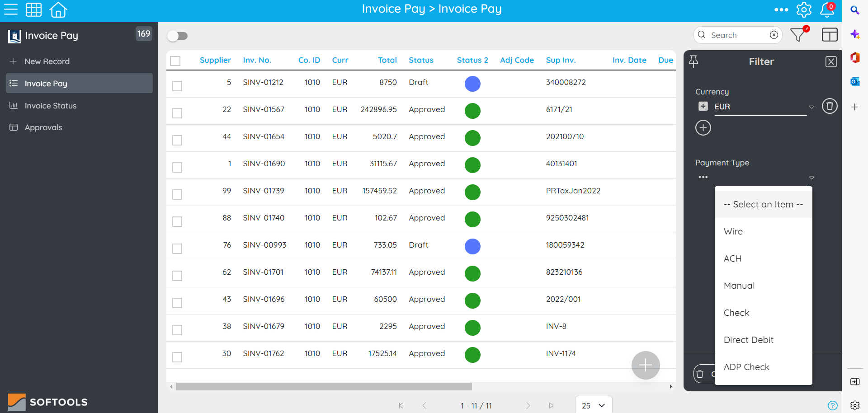Go to first page of records
This screenshot has width=868, height=413.
[x=401, y=405]
